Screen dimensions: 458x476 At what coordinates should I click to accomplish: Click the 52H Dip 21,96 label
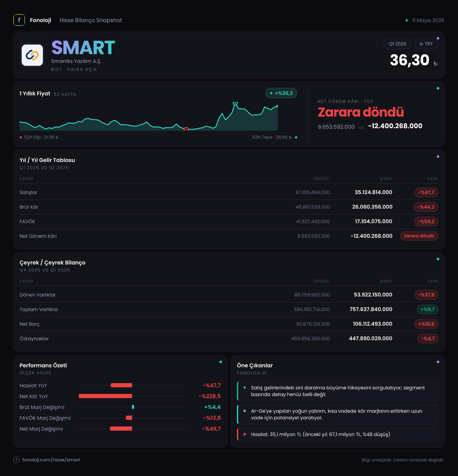point(41,137)
